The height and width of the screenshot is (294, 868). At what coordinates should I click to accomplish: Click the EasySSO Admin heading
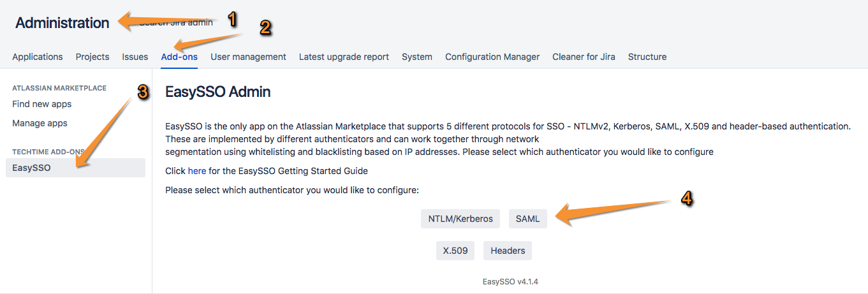pyautogui.click(x=218, y=92)
